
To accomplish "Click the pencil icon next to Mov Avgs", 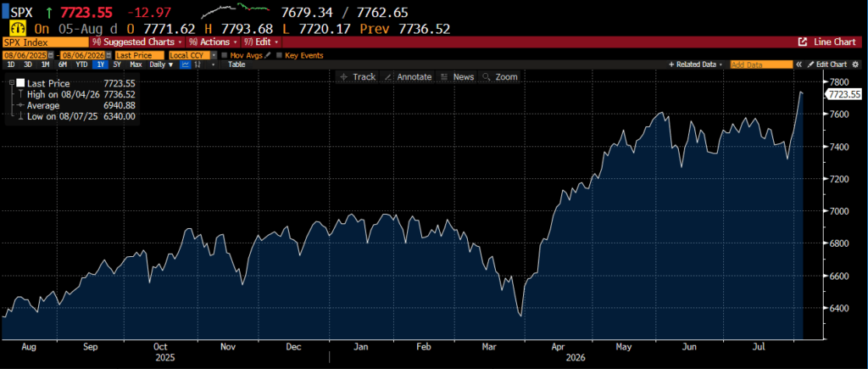I will (268, 55).
